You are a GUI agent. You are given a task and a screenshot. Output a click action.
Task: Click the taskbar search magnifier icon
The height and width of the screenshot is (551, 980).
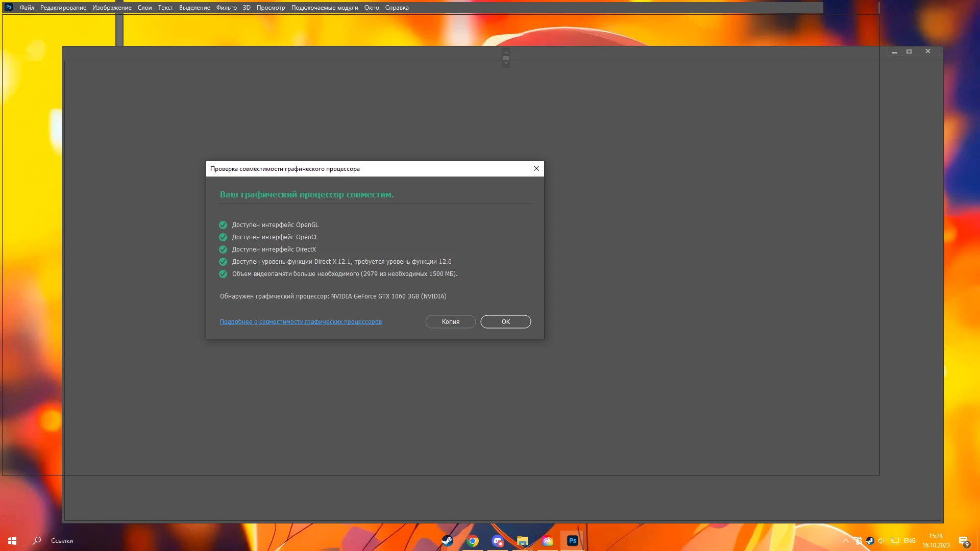pos(37,541)
